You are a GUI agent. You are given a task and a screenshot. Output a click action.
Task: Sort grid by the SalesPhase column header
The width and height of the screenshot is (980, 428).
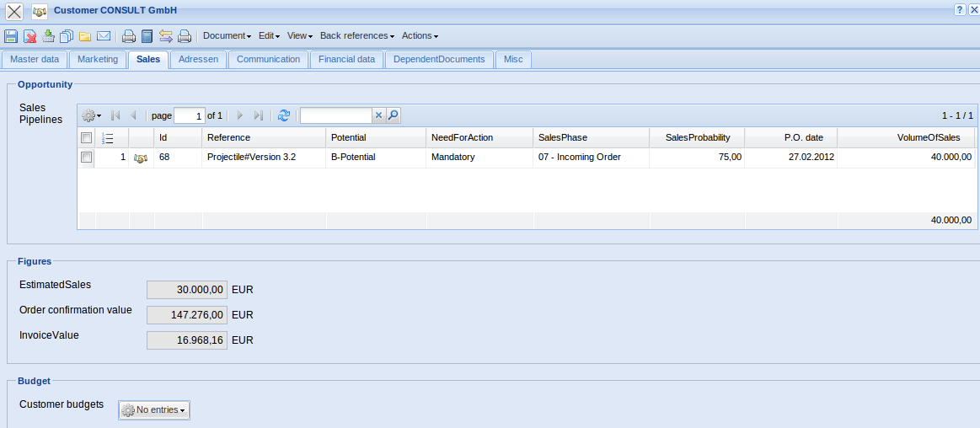click(562, 137)
